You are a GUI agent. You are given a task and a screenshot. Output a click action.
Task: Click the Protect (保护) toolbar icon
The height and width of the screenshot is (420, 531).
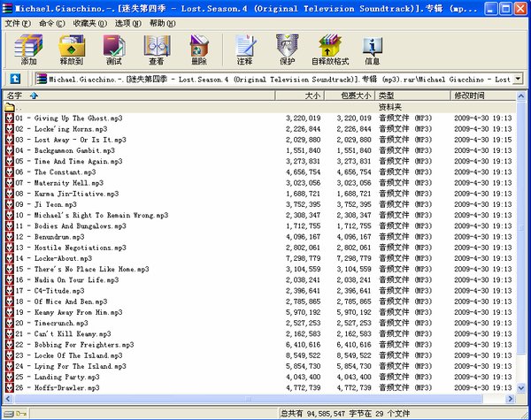click(287, 50)
